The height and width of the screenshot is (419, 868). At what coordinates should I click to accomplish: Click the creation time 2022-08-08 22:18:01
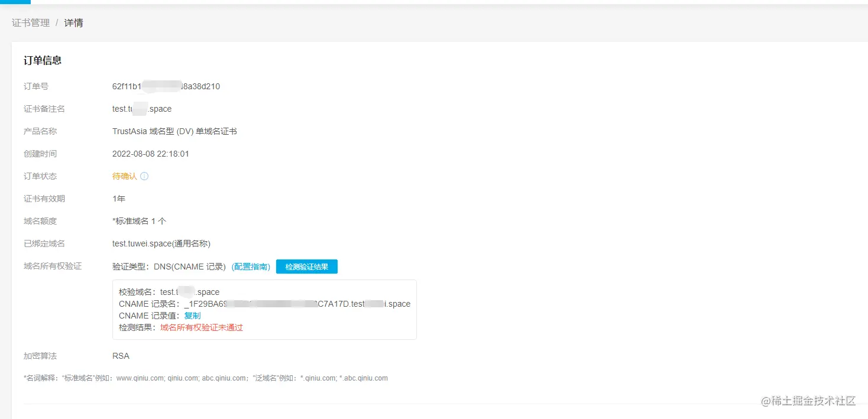(x=151, y=154)
